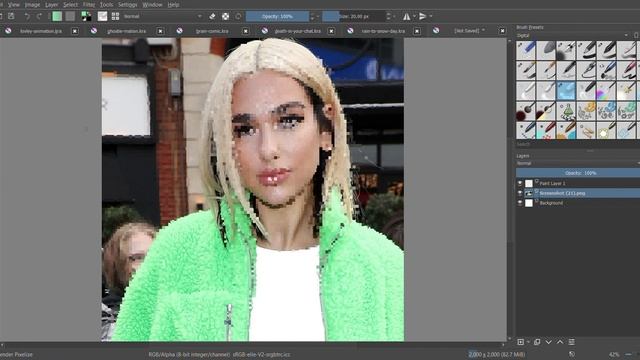Image resolution: width=640 pixels, height=360 pixels.
Task: Redo the action with the redo arrow
Action: [40, 16]
